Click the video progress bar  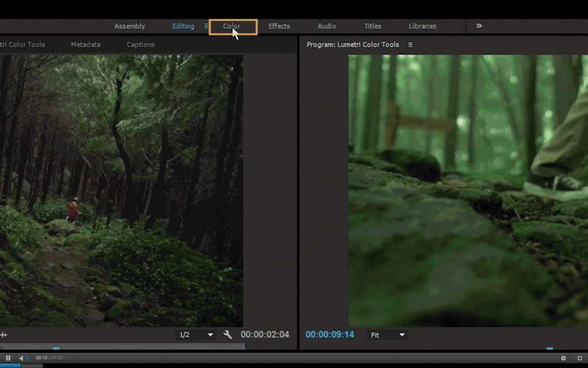[294, 365]
